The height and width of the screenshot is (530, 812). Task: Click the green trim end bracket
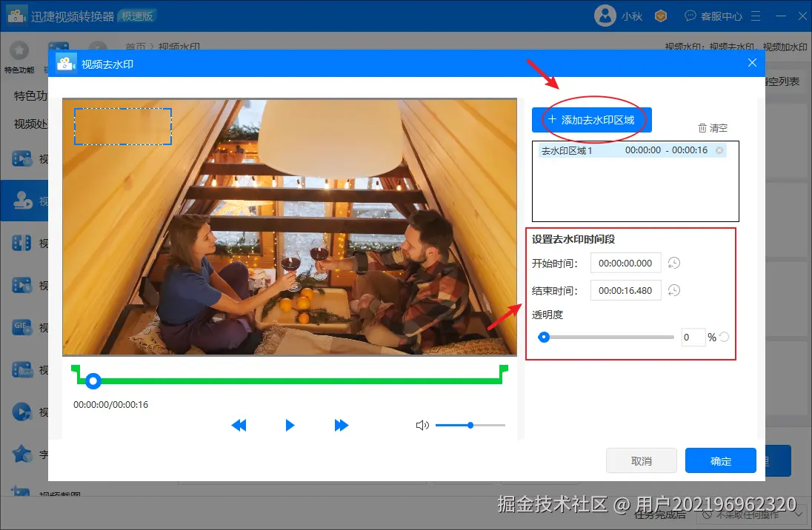tap(503, 374)
